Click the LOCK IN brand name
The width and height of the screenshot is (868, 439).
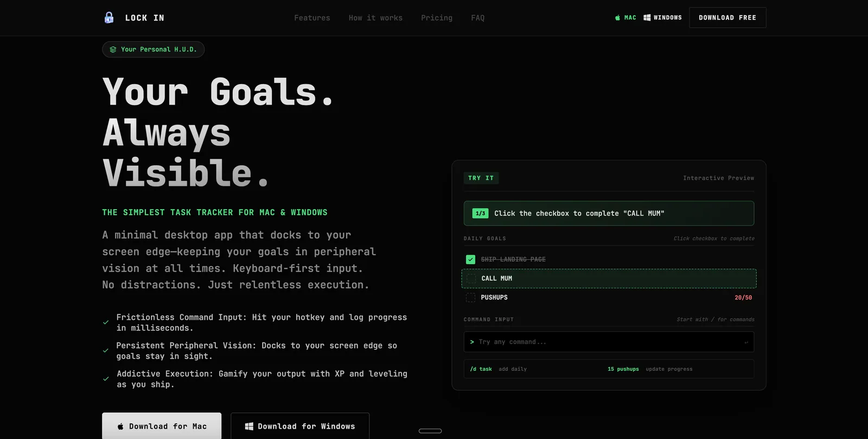click(145, 18)
